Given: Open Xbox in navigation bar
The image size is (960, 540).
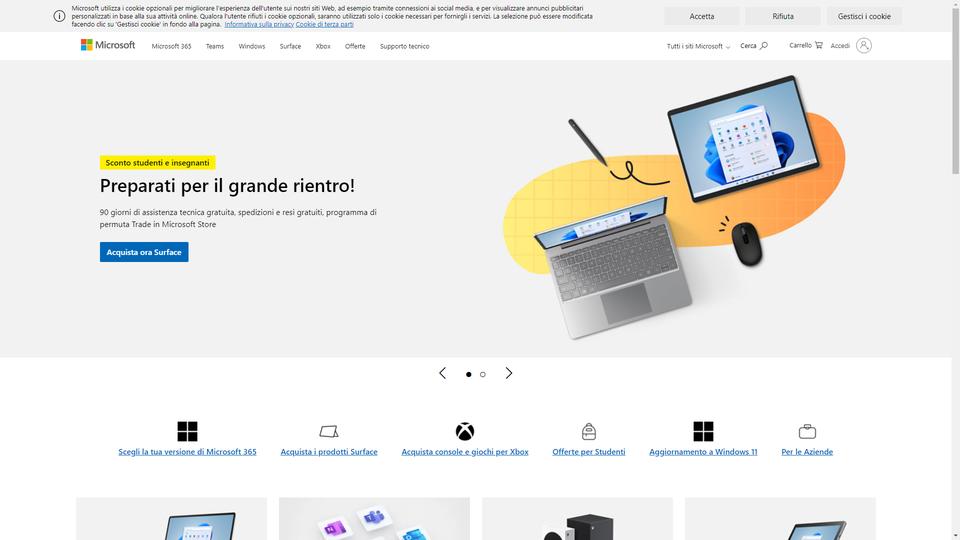Looking at the screenshot, I should (323, 46).
